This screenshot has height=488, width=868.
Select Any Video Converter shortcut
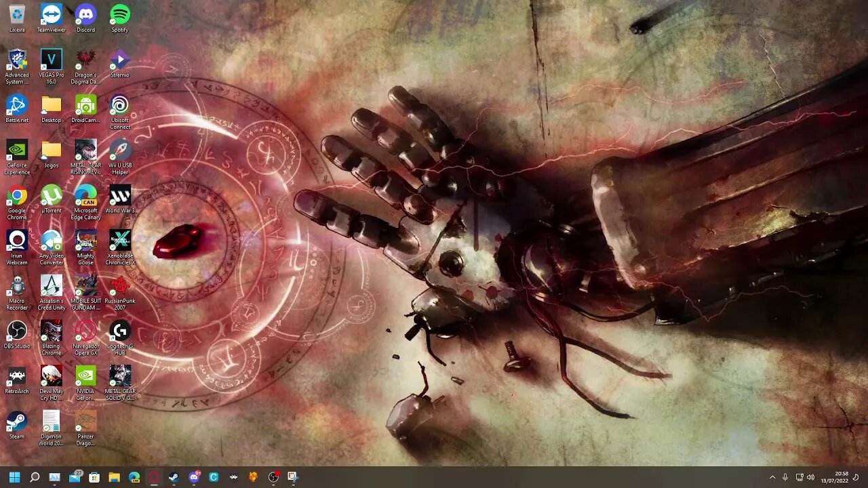(51, 248)
